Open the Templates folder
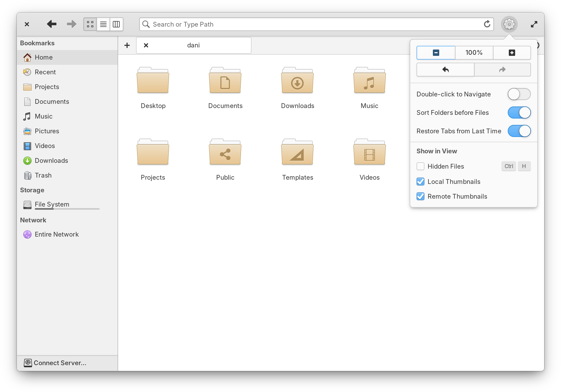This screenshot has width=561, height=392. point(297,158)
